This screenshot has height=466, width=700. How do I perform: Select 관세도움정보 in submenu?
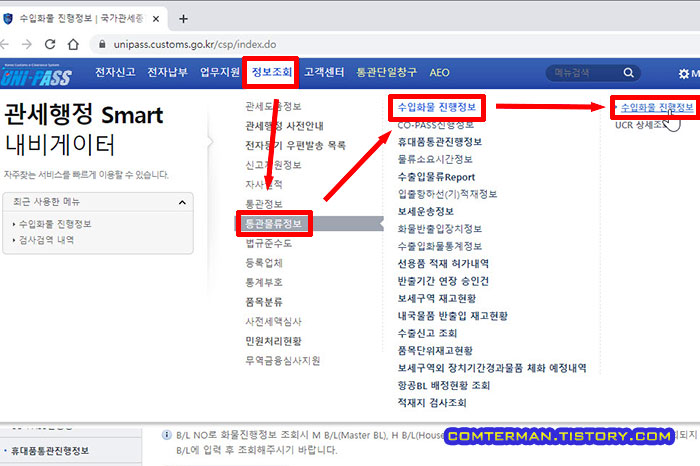[273, 106]
